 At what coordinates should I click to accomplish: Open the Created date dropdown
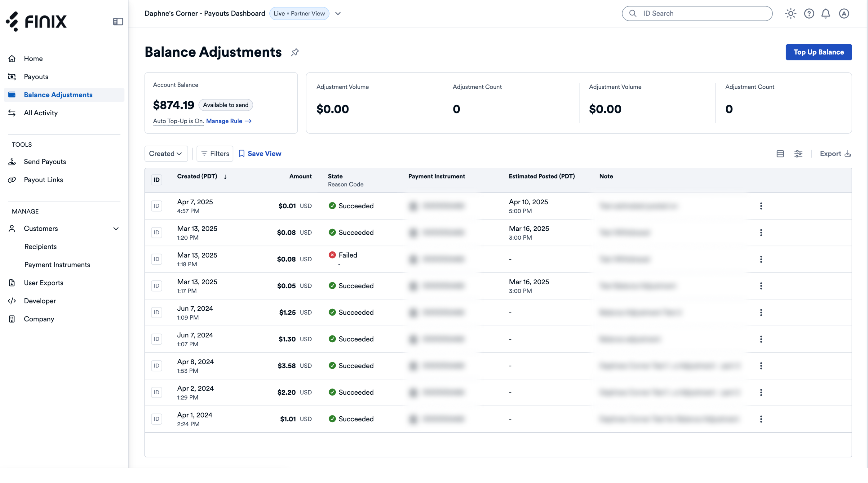(x=166, y=154)
